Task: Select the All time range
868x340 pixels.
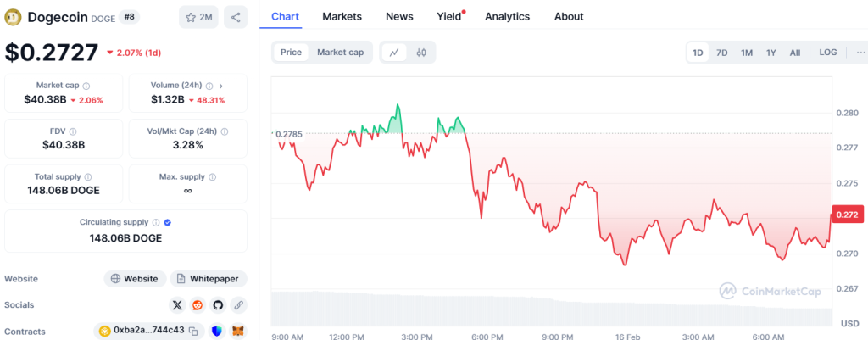Action: pos(795,53)
